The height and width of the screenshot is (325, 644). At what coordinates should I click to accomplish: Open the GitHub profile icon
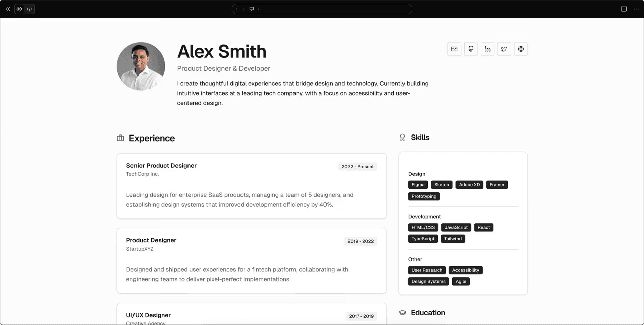tap(471, 49)
